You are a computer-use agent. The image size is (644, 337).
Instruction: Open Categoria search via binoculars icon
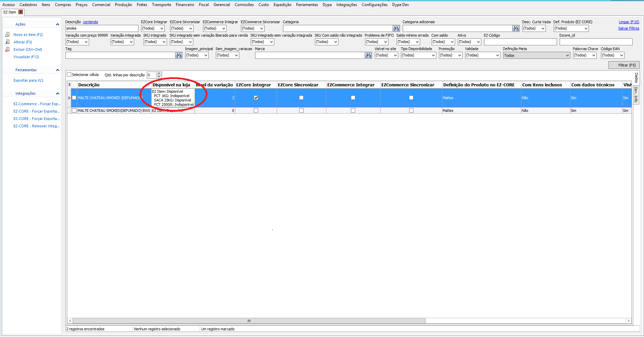tap(396, 29)
